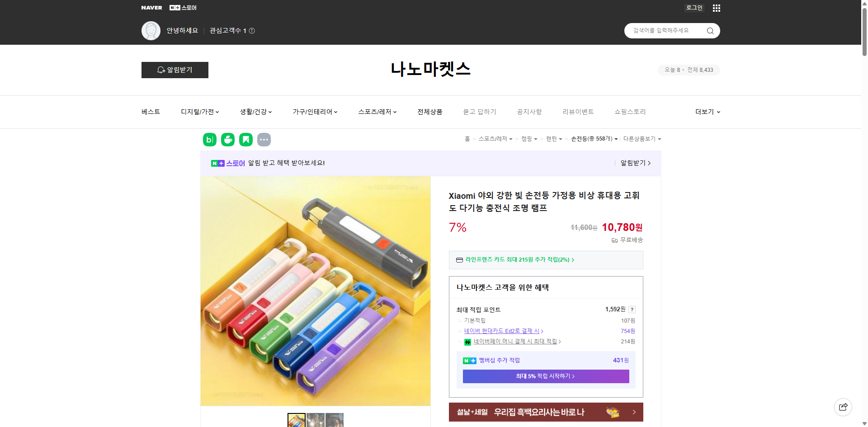Image resolution: width=868 pixels, height=427 pixels.
Task: Open the Naver apps grid icon
Action: coord(716,8)
